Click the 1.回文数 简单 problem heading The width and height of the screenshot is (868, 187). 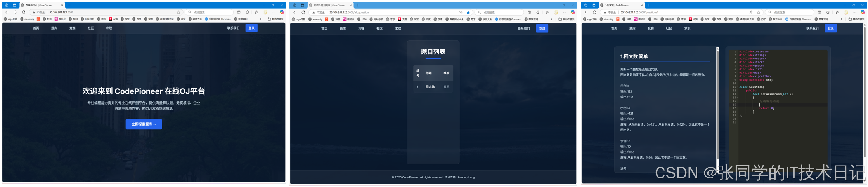click(x=634, y=56)
